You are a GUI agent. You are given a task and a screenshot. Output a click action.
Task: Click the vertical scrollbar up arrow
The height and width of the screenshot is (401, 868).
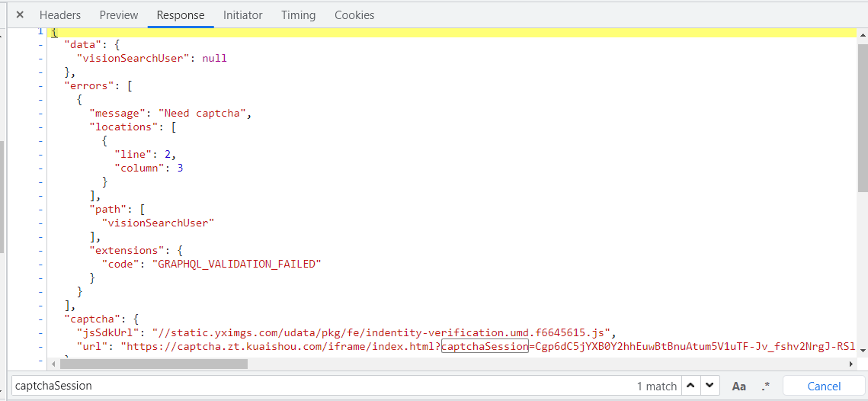[x=863, y=34]
